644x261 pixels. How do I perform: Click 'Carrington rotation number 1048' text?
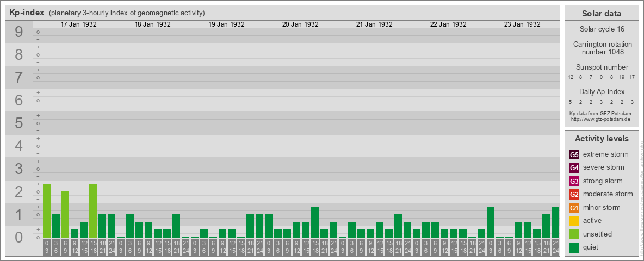(x=602, y=48)
